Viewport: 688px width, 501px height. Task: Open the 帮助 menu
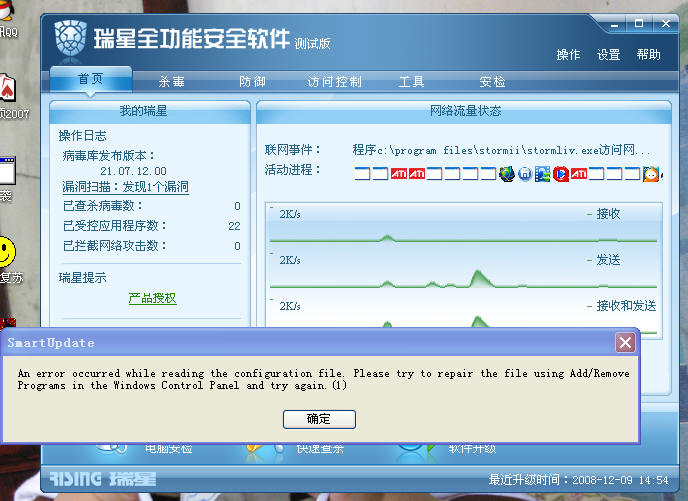649,55
